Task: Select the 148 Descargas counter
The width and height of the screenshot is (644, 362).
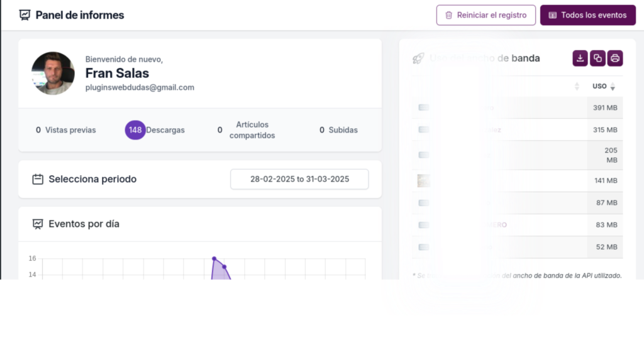Action: pyautogui.click(x=155, y=130)
